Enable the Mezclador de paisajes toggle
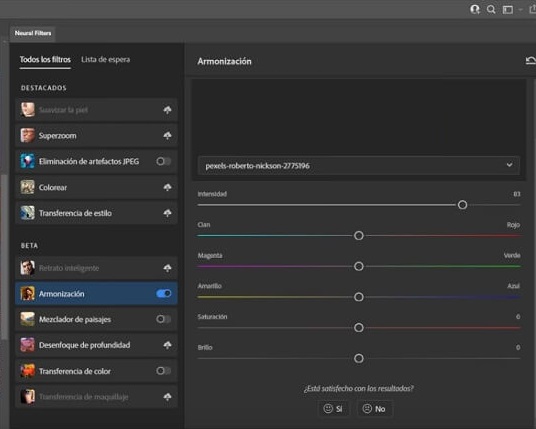The height and width of the screenshot is (429, 536). [x=163, y=319]
